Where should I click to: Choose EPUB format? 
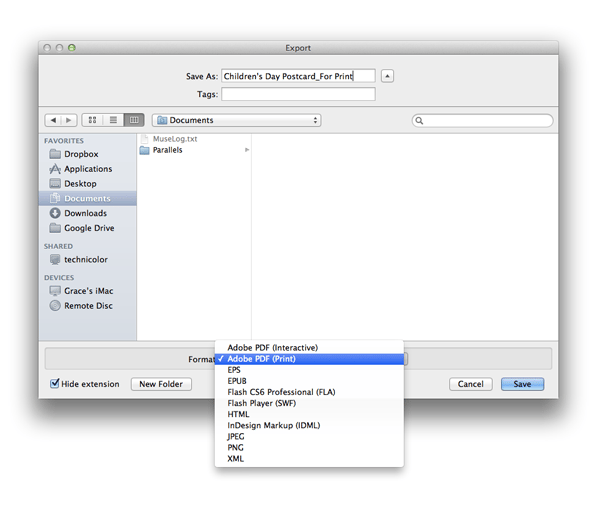pos(309,381)
